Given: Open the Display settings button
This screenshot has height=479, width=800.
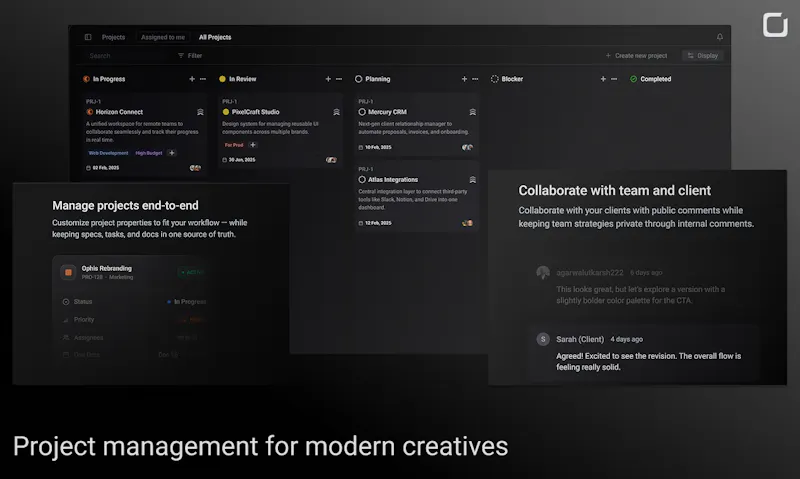Looking at the screenshot, I should [702, 56].
